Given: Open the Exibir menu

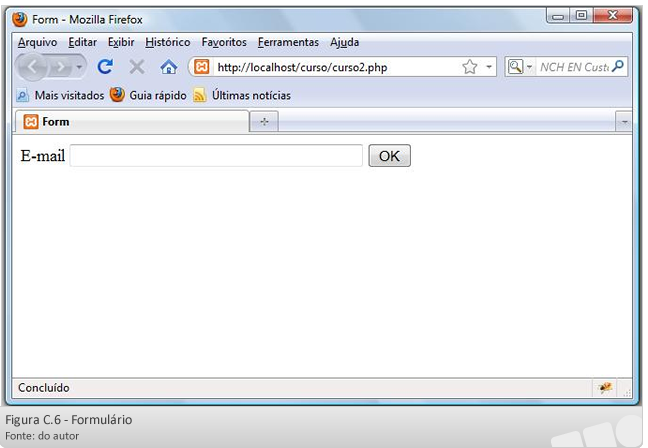Looking at the screenshot, I should coord(121,42).
